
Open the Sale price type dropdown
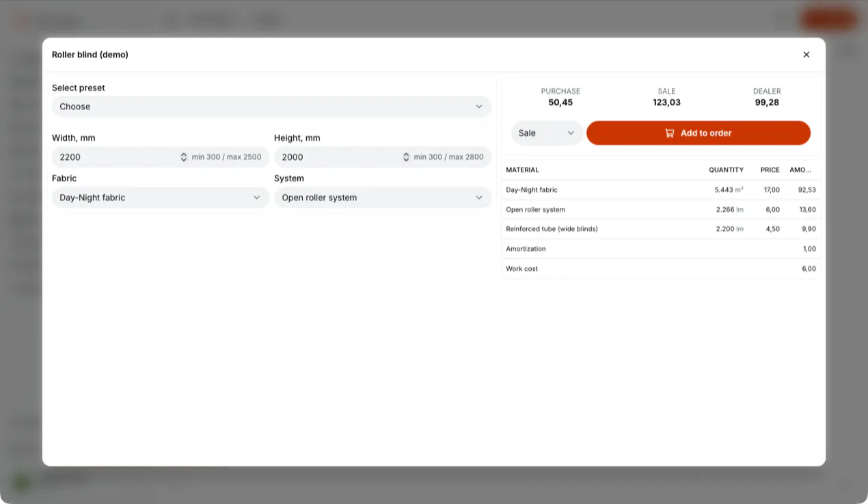click(547, 133)
